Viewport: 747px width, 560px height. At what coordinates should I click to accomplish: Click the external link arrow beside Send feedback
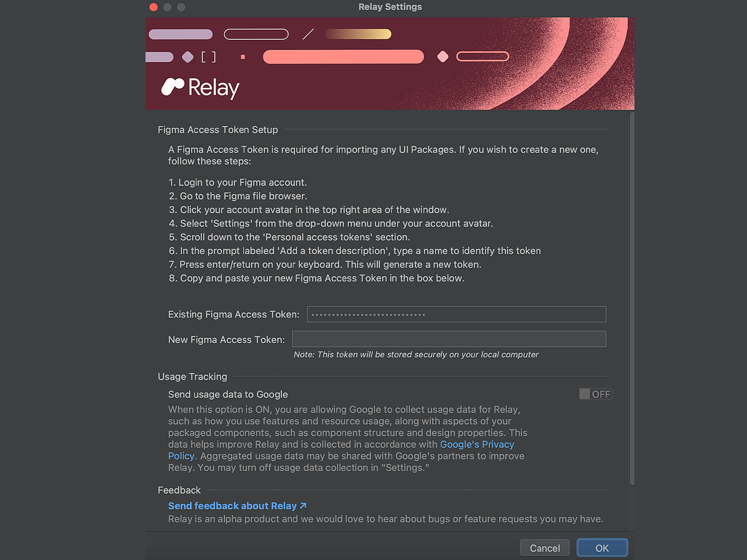tap(303, 506)
